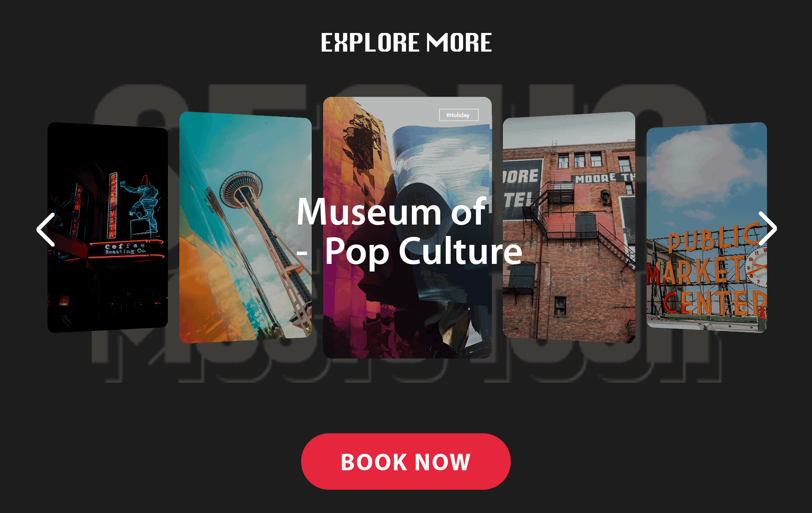This screenshot has width=812, height=513.
Task: Open the Space Needle photo card
Action: pos(245,227)
